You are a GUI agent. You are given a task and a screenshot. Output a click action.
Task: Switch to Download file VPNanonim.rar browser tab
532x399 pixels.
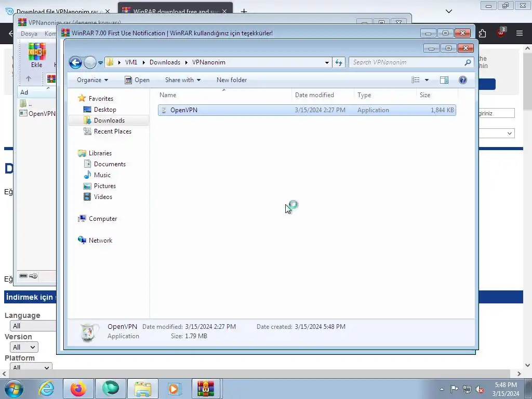[58, 11]
